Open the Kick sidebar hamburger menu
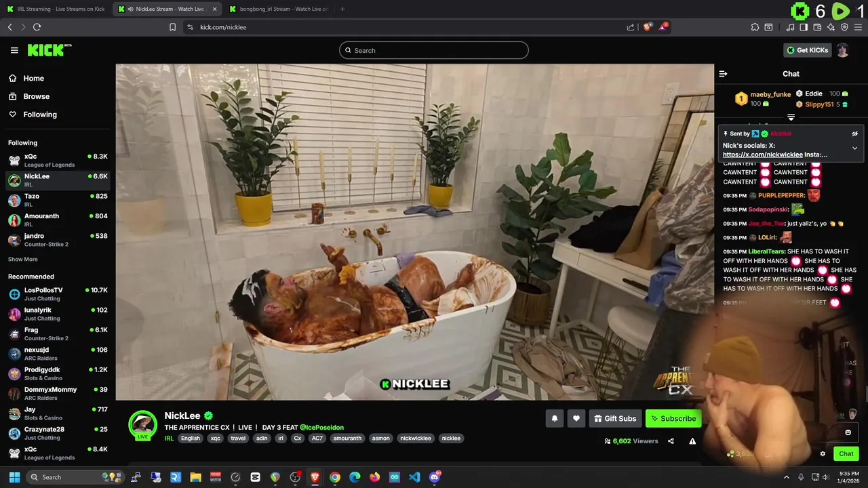This screenshot has height=488, width=868. (14, 50)
